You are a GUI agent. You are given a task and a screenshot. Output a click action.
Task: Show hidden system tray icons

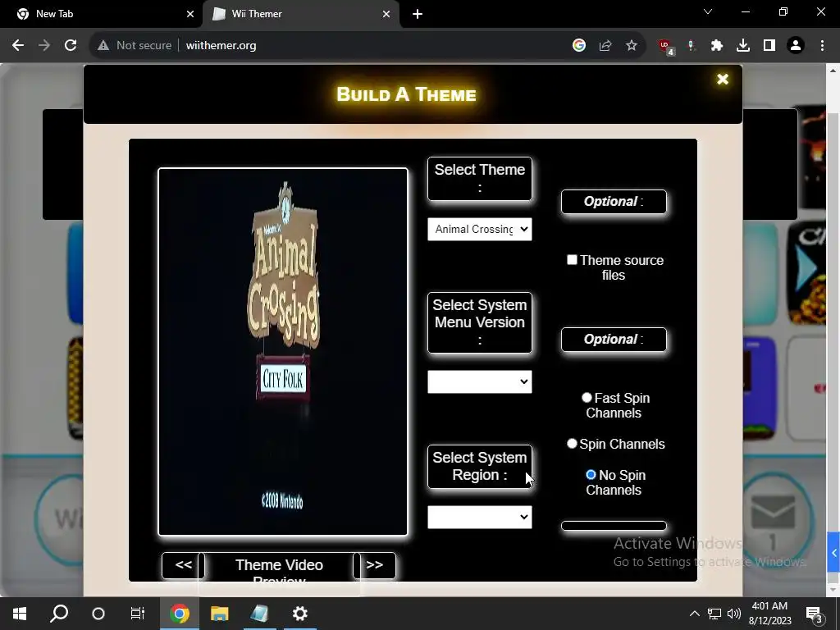click(694, 614)
